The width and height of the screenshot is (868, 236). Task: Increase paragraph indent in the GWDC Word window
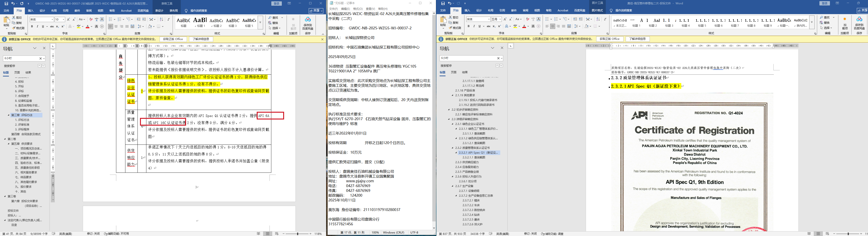(x=144, y=20)
